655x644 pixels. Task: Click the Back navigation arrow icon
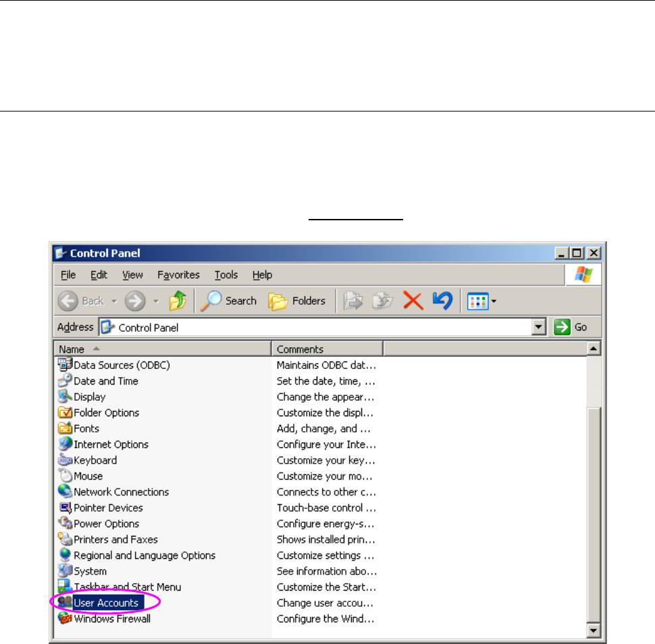[68, 301]
